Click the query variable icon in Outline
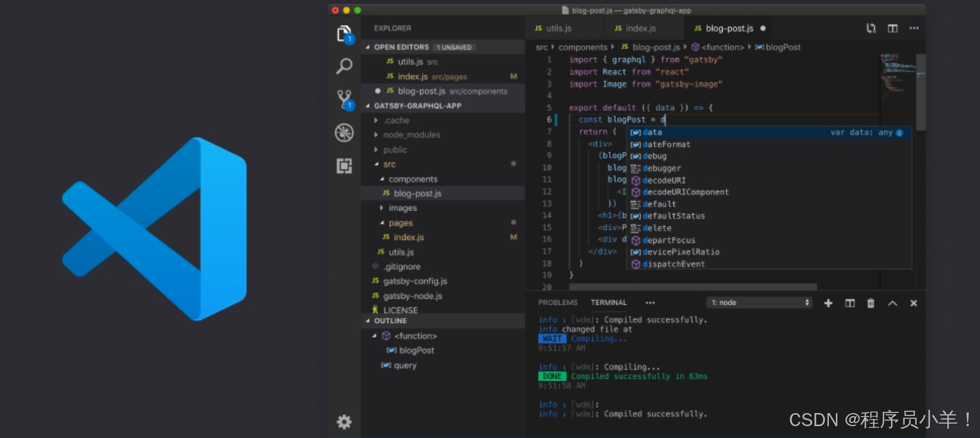The image size is (980, 438). (x=386, y=365)
